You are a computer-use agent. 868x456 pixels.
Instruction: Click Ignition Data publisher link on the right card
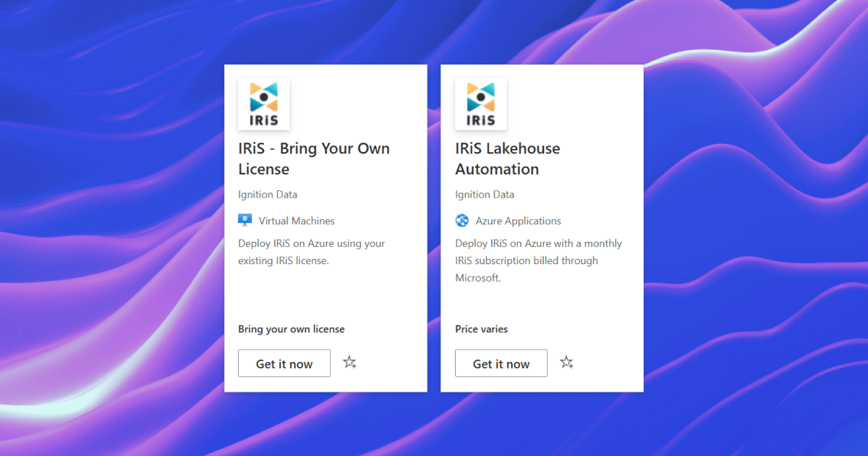485,194
